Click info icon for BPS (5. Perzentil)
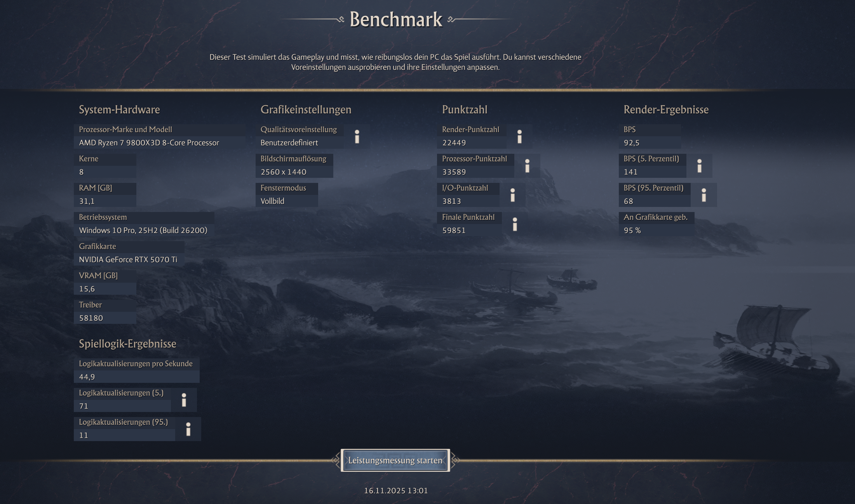The image size is (855, 504). tap(699, 166)
